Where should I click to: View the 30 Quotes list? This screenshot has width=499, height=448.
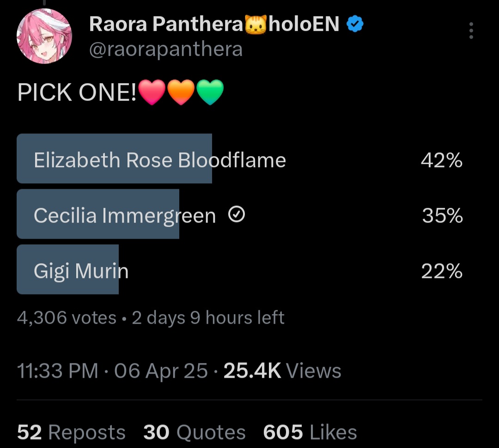tap(194, 432)
